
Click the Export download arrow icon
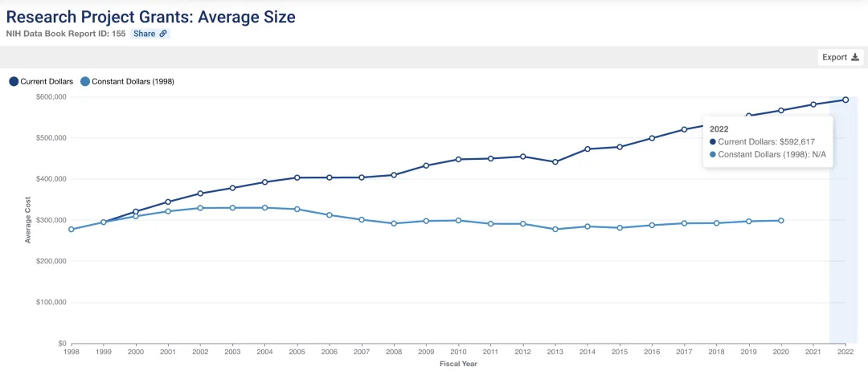click(855, 57)
